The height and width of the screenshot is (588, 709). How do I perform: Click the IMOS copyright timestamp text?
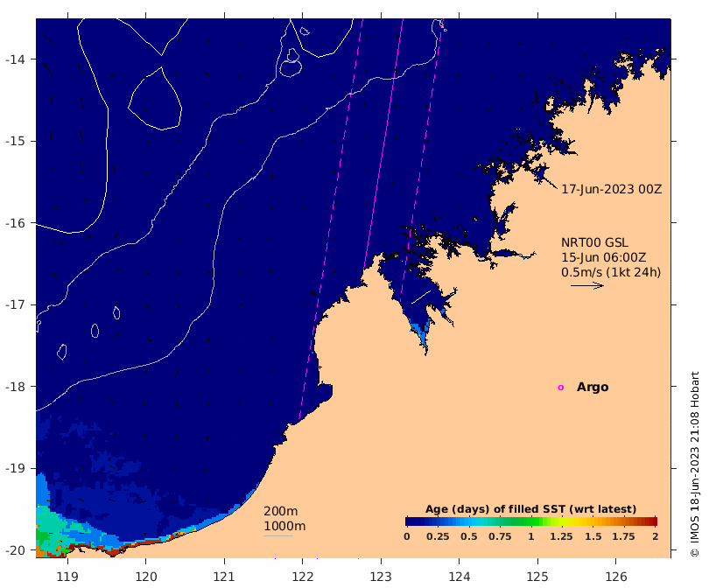click(695, 464)
